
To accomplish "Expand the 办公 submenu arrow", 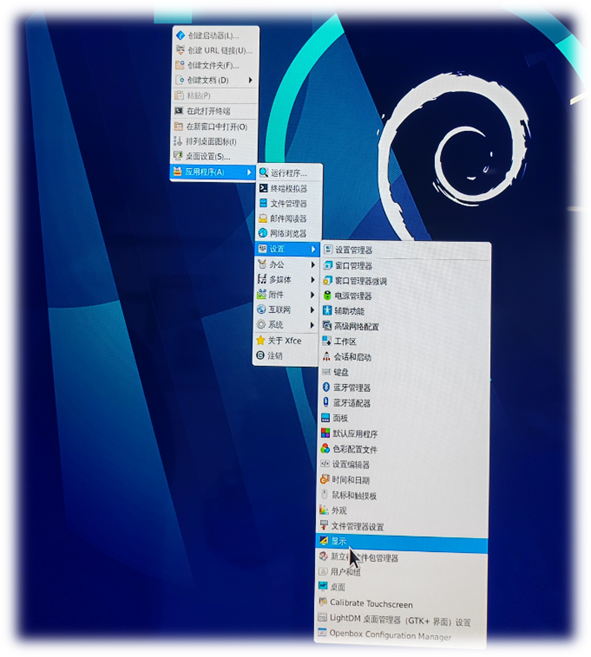I will coord(312,264).
